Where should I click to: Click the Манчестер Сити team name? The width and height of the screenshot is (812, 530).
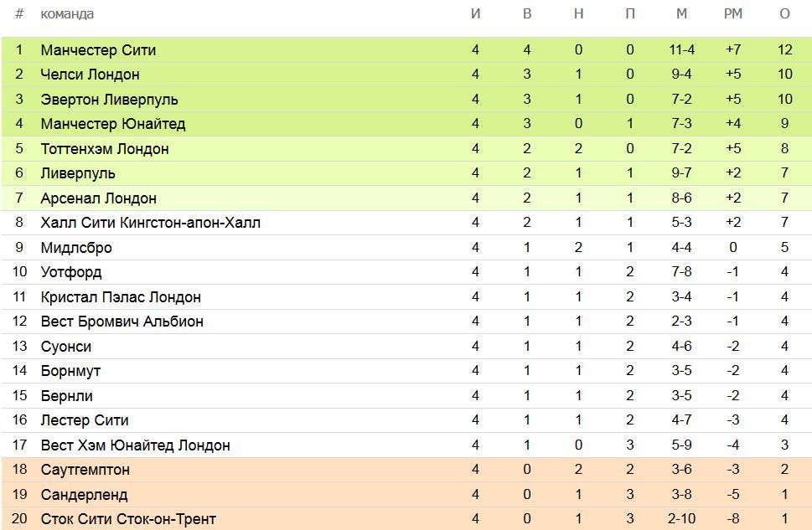(x=98, y=50)
